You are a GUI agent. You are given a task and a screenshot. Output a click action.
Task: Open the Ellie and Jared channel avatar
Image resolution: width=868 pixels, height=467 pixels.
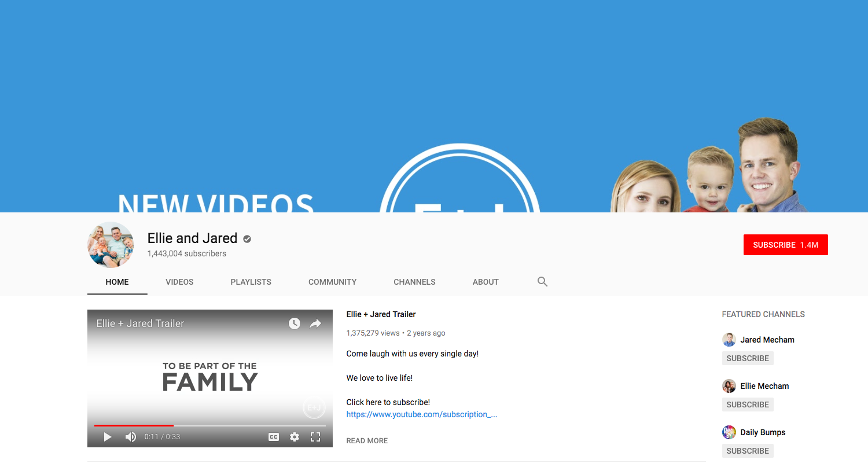(x=110, y=245)
